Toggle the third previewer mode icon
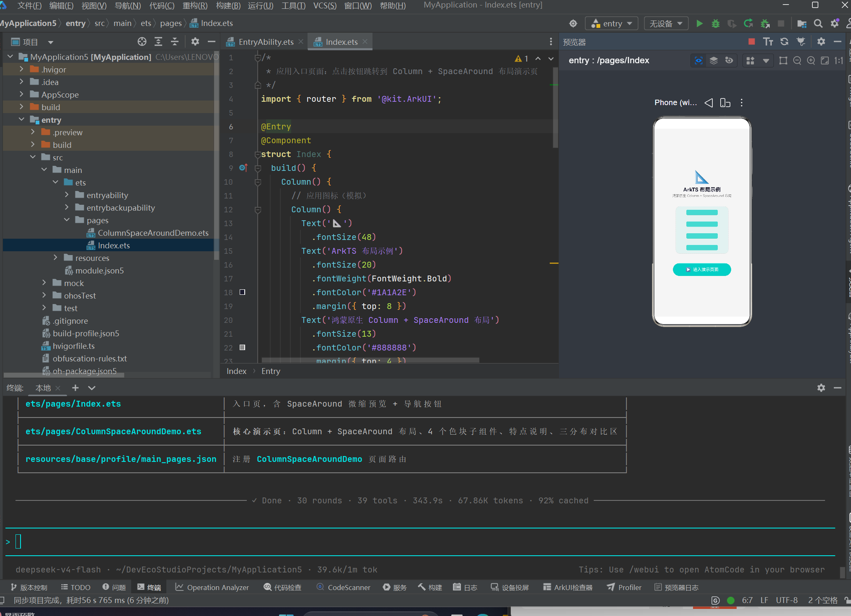851x616 pixels. [x=729, y=60]
